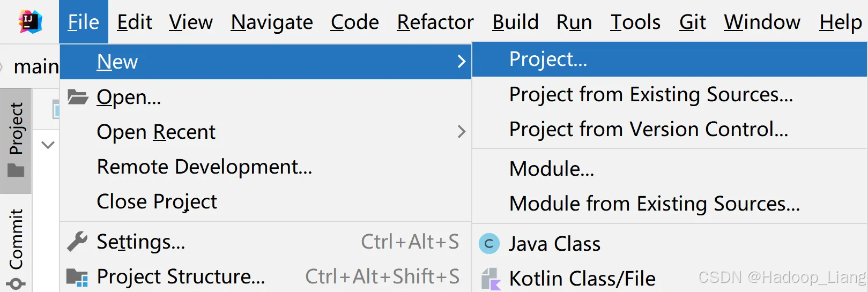Open the Project tool window tab

tap(16, 139)
